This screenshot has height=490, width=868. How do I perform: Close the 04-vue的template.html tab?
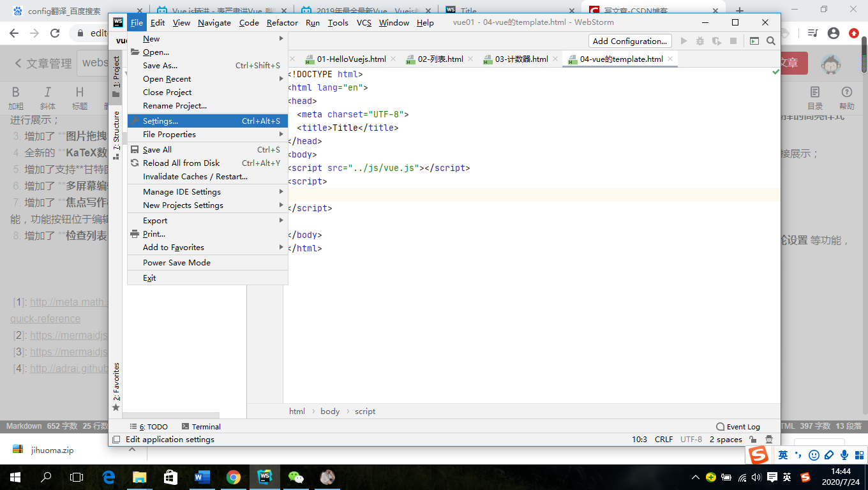[669, 59]
